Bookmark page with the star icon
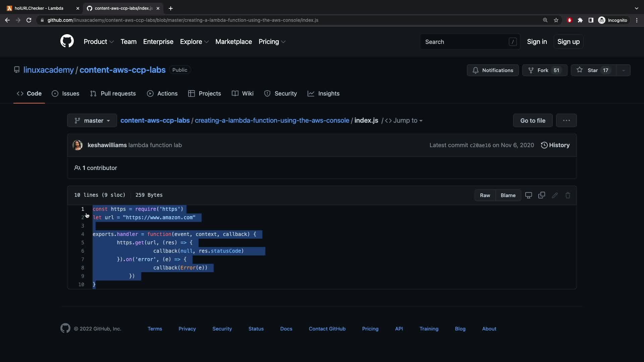Screen dimensions: 644x362 coord(556,20)
